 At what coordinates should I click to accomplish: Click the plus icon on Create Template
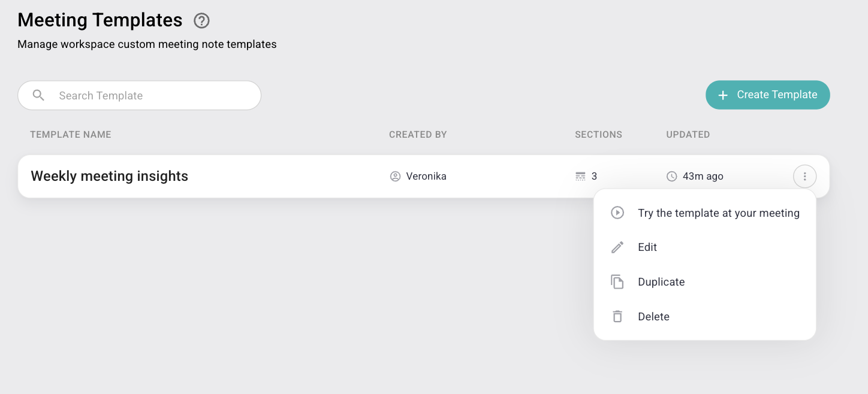click(723, 95)
